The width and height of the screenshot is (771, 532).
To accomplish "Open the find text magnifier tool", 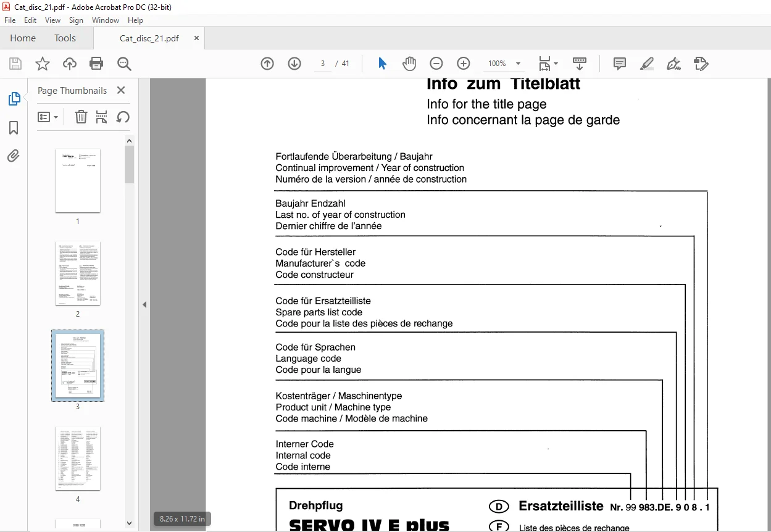I will (x=124, y=64).
